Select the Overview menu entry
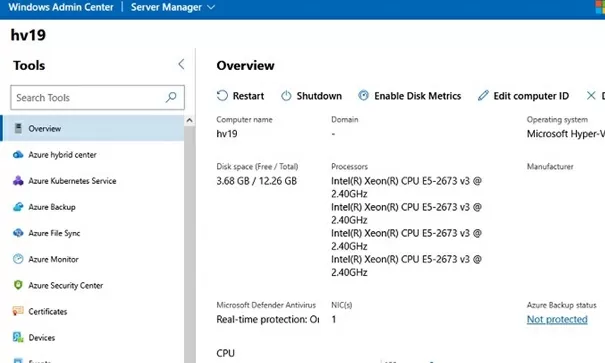This screenshot has width=605, height=363. click(93, 128)
